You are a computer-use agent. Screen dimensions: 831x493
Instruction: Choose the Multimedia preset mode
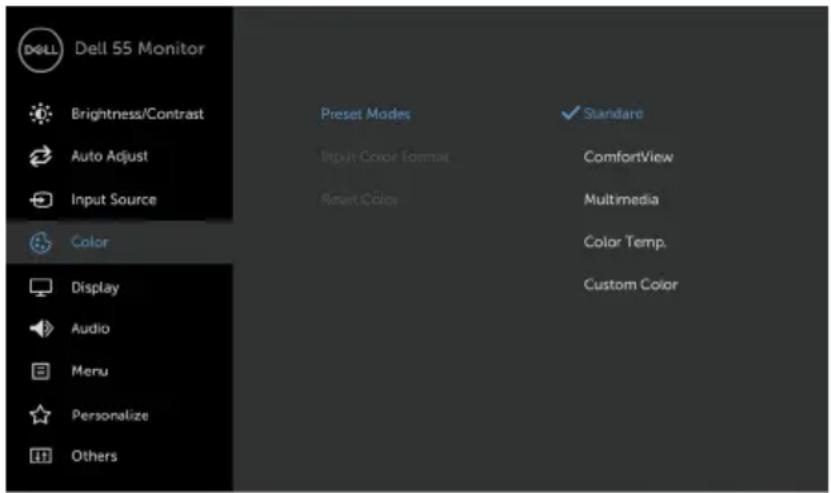(621, 200)
